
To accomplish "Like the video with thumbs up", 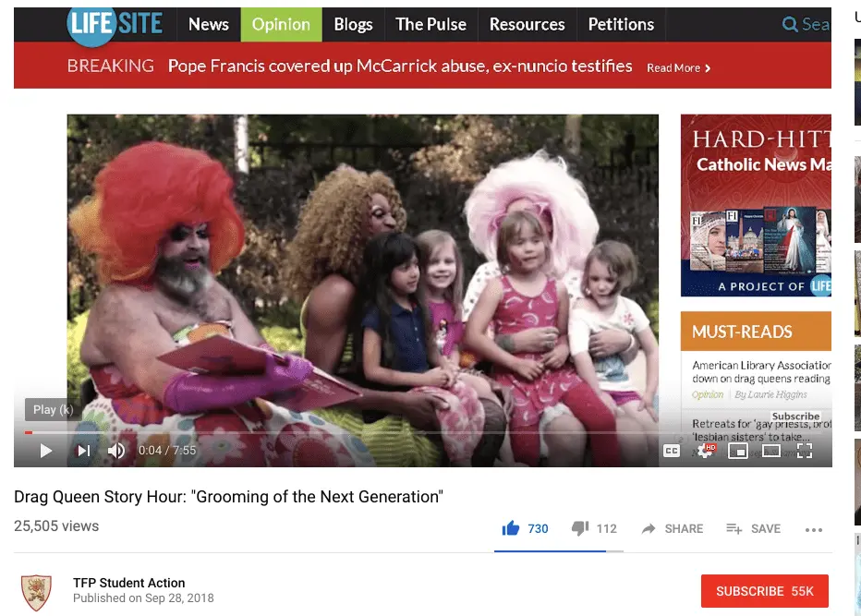I will [511, 529].
